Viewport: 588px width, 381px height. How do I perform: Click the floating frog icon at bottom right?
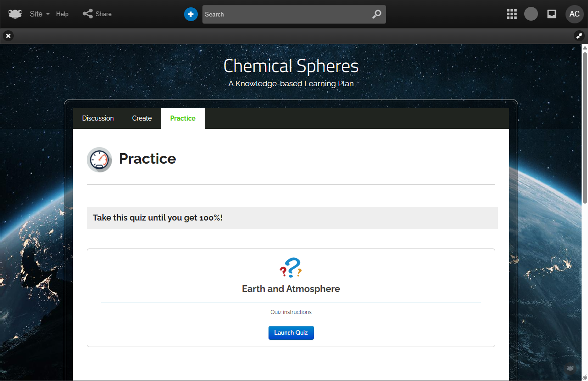coord(570,368)
